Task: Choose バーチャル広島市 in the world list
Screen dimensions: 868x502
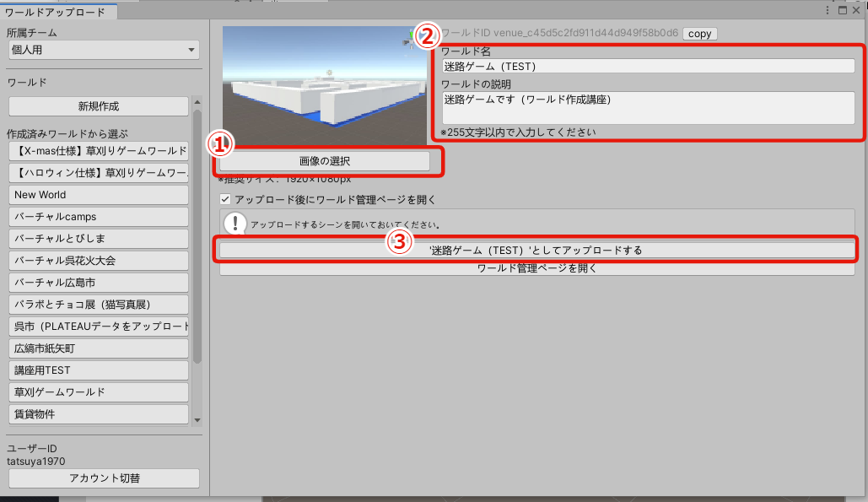Action: pyautogui.click(x=98, y=282)
